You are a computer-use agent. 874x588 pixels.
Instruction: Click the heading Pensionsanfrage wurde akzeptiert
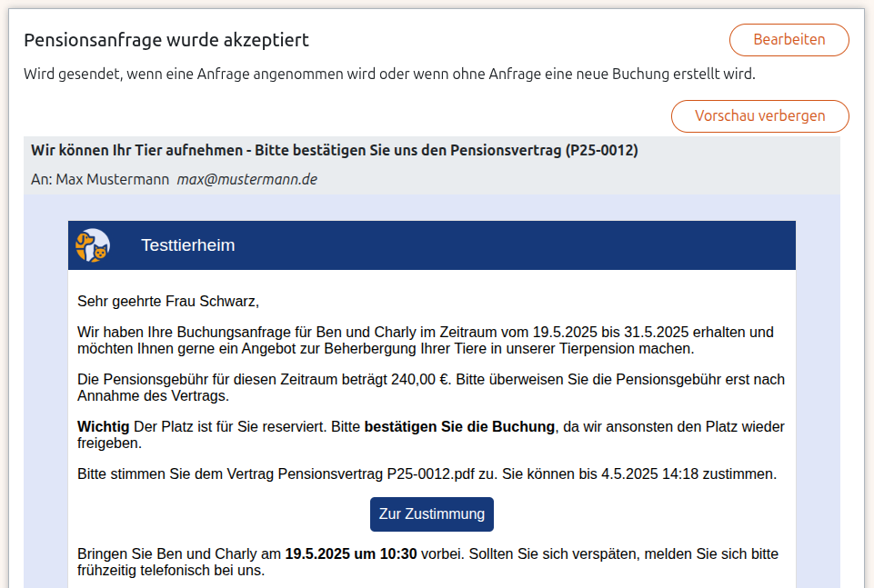point(166,40)
